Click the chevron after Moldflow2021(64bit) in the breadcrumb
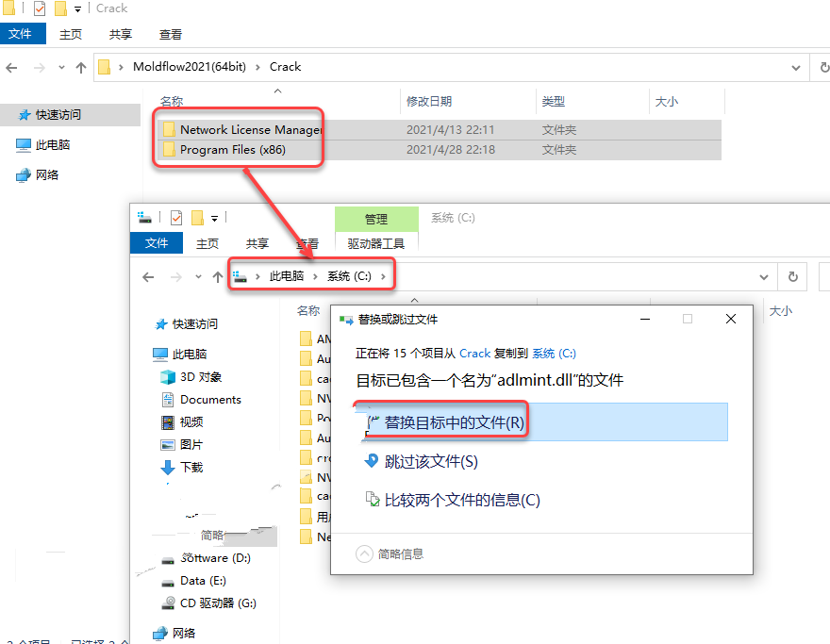The image size is (830, 644). (257, 67)
